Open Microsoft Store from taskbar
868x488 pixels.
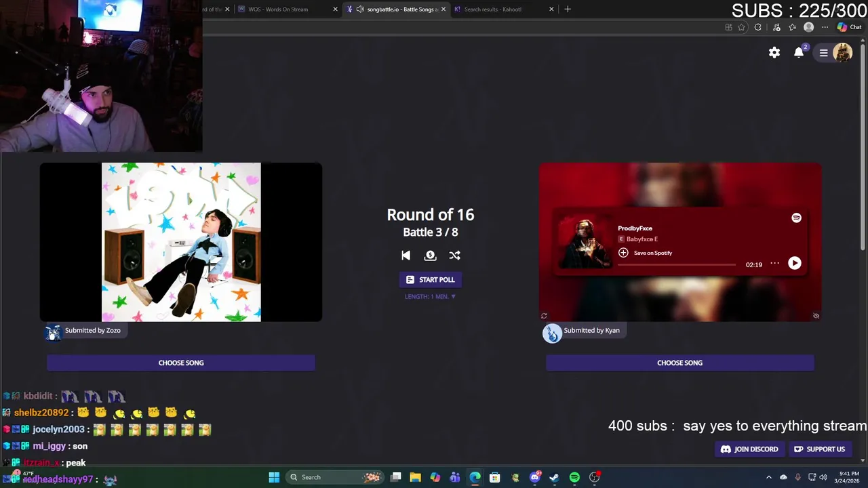click(x=495, y=477)
